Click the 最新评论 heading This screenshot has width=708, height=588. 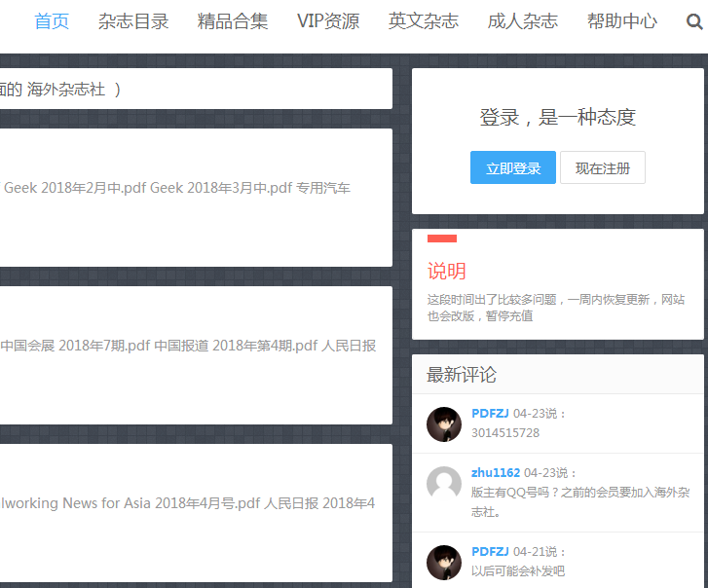pyautogui.click(x=462, y=375)
